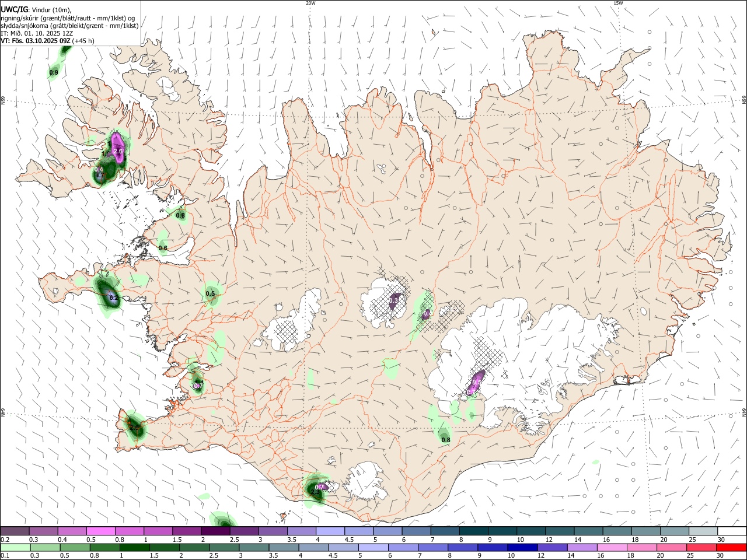Click the 20W longitude label

[x=310, y=3]
